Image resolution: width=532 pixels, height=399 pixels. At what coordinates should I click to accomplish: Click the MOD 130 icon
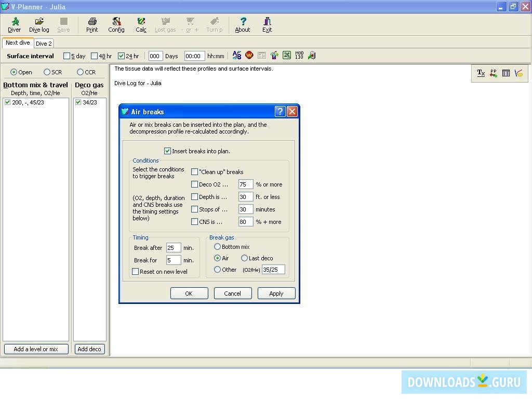point(299,55)
